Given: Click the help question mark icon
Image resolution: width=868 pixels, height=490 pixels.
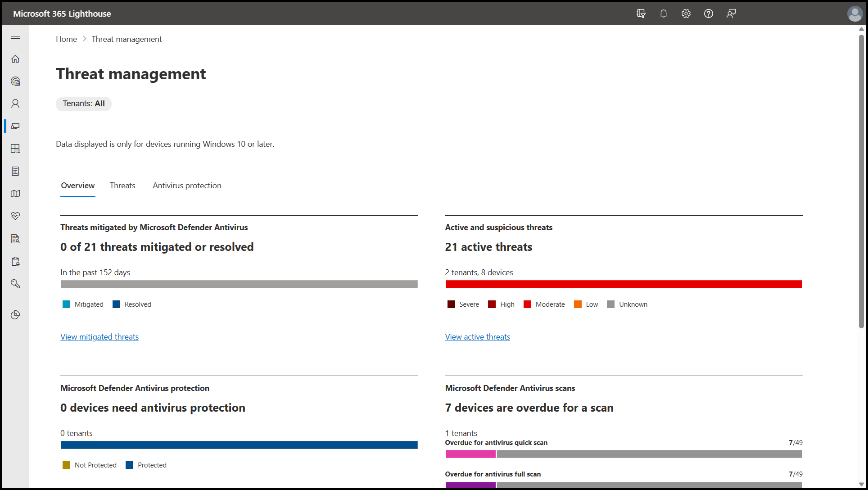Looking at the screenshot, I should 708,14.
